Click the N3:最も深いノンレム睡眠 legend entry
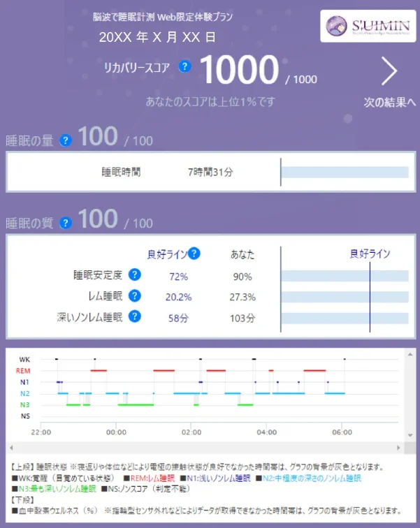The height and width of the screenshot is (528, 420). [55, 489]
